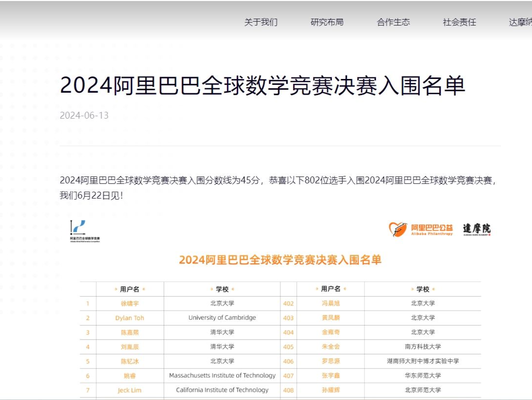The width and height of the screenshot is (532, 400).
Task: Click rank number 7 beside Jeck Lim
Action: [88, 390]
